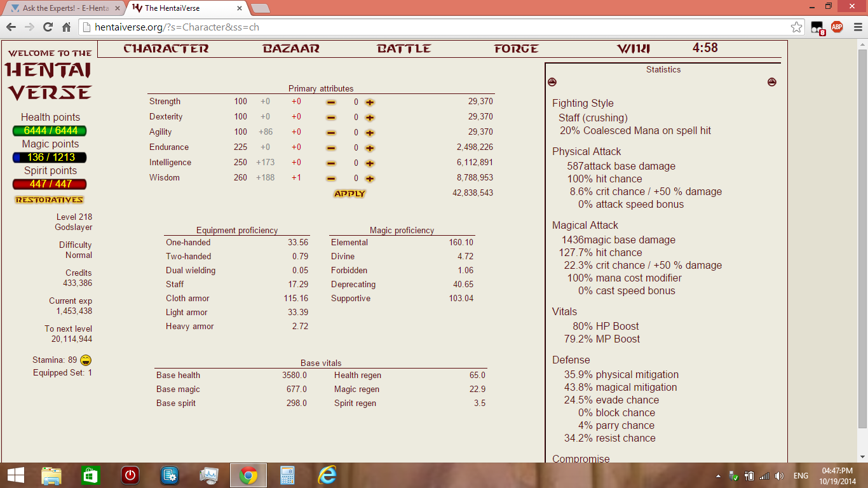
Task: Click the stamina smiley face icon
Action: point(86,360)
